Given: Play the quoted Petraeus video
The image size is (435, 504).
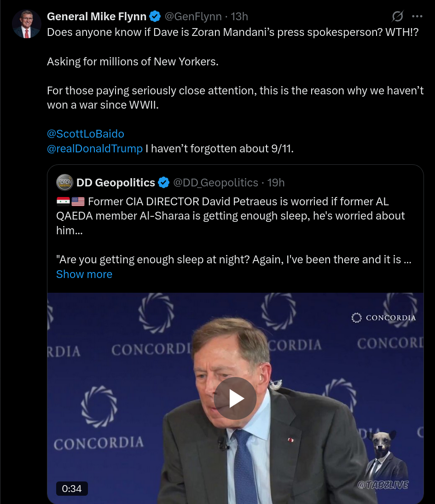Looking at the screenshot, I should click(x=235, y=399).
